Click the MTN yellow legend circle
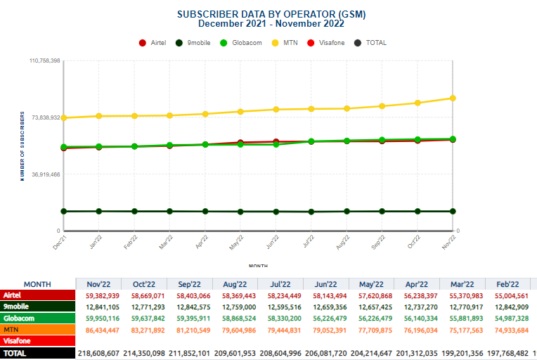537x360 pixels. (275, 43)
